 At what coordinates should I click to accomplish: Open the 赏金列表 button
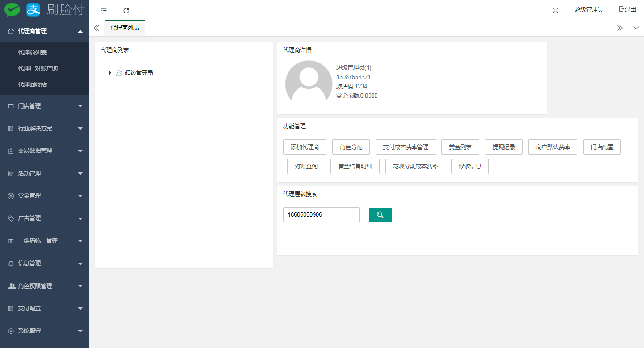460,147
